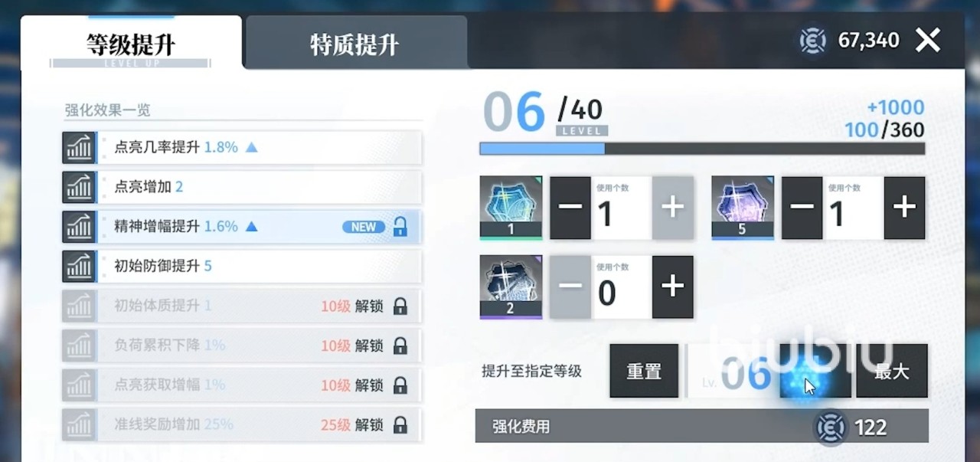The width and height of the screenshot is (980, 462).
Task: Select the purple material icon with count 5
Action: click(743, 207)
